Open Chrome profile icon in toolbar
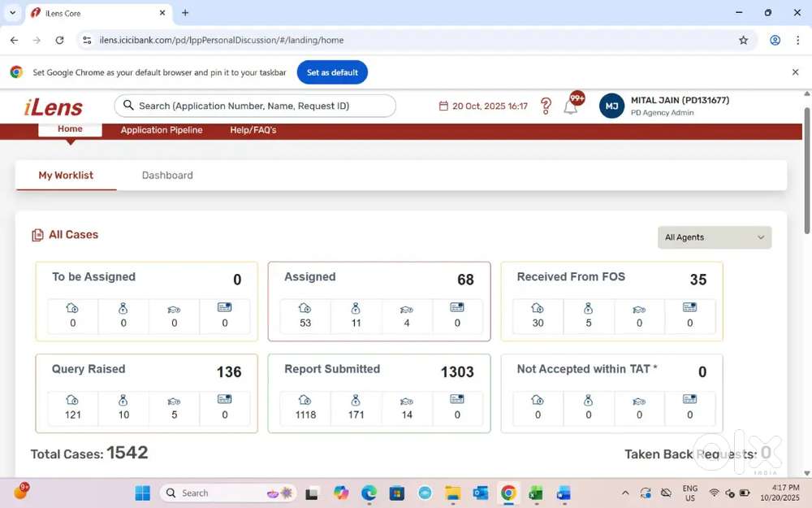This screenshot has height=508, width=812. coord(775,40)
